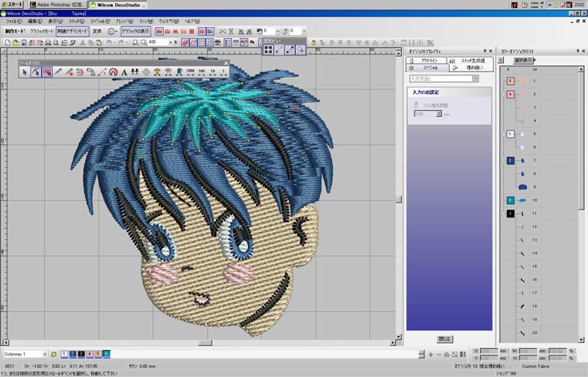Screen dimensions: 588x377
Task: Select object row 10 in color list
Action: tap(539, 200)
